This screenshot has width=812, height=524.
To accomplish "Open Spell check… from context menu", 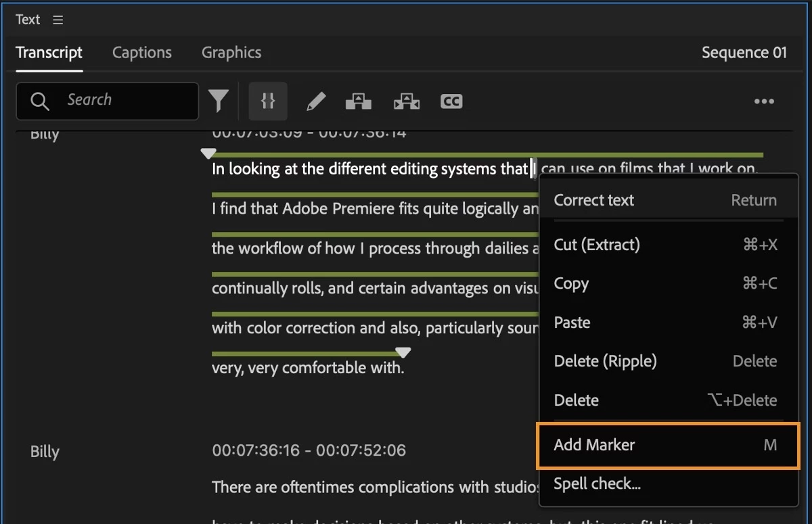I will pyautogui.click(x=669, y=483).
